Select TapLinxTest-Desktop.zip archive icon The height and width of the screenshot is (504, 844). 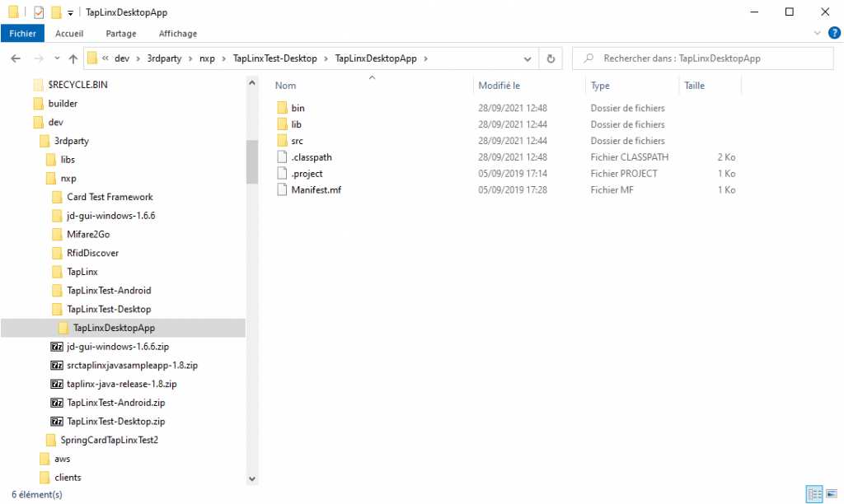57,421
